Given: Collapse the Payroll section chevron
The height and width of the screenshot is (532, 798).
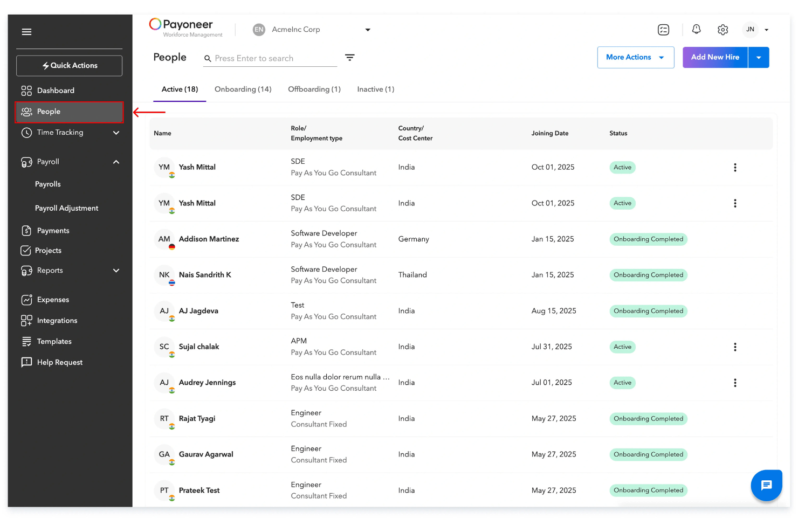Looking at the screenshot, I should [116, 162].
